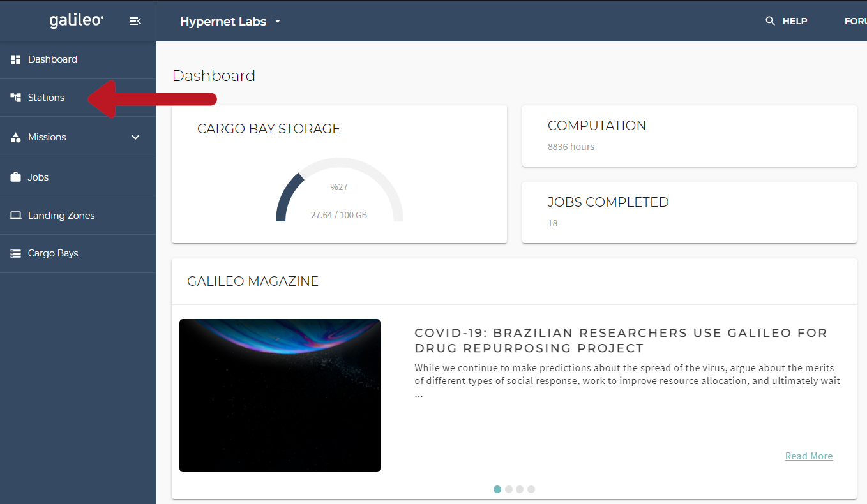The height and width of the screenshot is (504, 867).
Task: Click the Dashboard grid icon in the sidebar
Action: (x=16, y=59)
